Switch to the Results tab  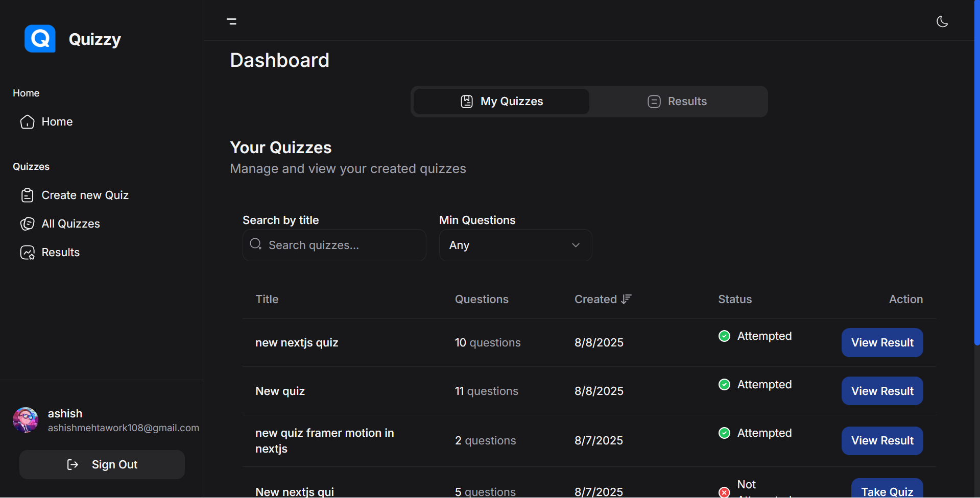tap(677, 102)
